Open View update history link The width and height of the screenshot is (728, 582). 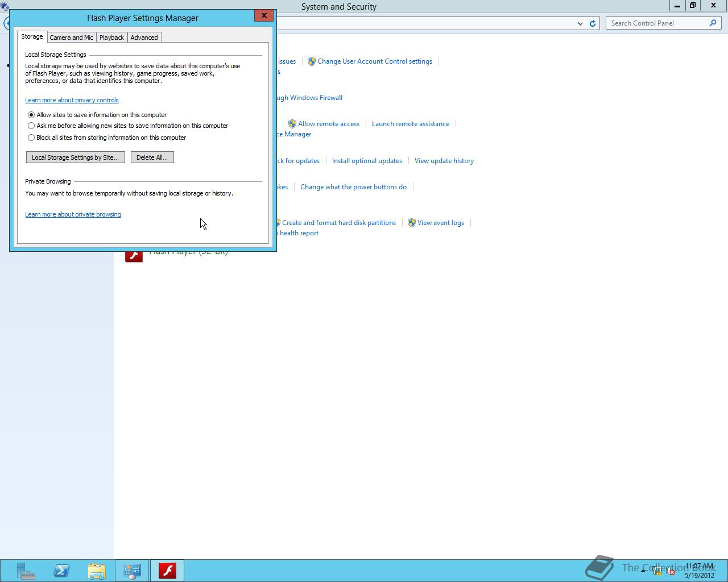pos(444,161)
